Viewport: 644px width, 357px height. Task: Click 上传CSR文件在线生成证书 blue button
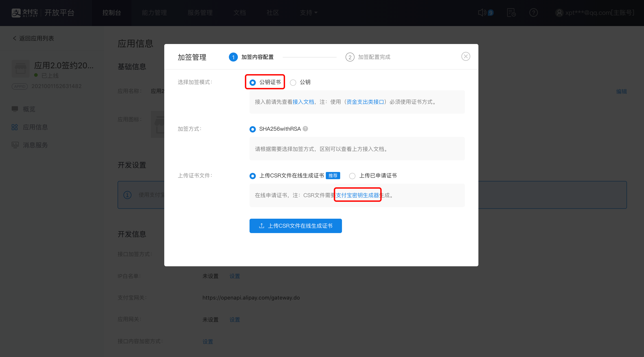coord(296,226)
